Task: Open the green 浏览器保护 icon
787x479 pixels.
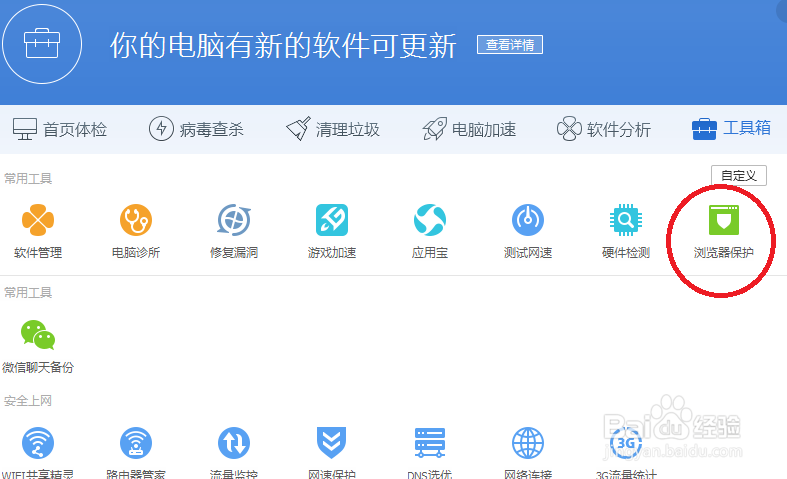Action: click(723, 220)
